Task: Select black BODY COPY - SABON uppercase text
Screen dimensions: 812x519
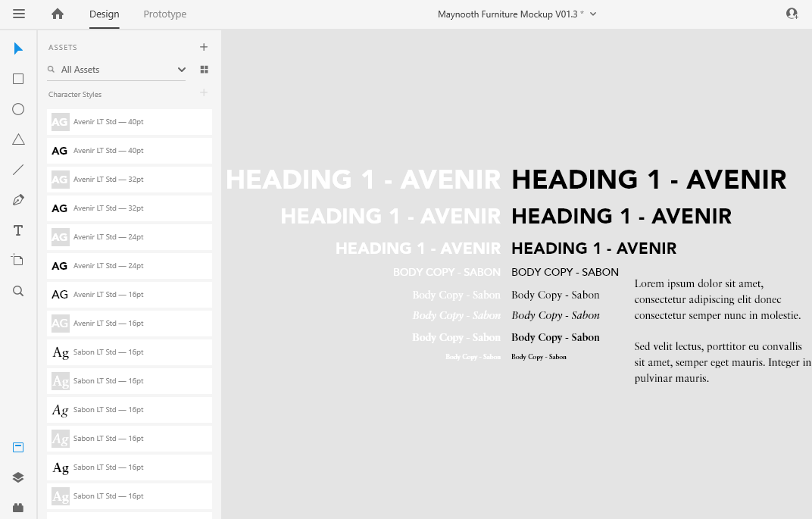Action: coord(565,272)
